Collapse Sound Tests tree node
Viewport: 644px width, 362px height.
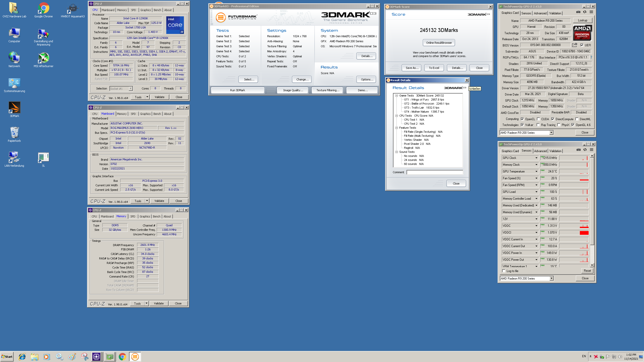click(396, 152)
